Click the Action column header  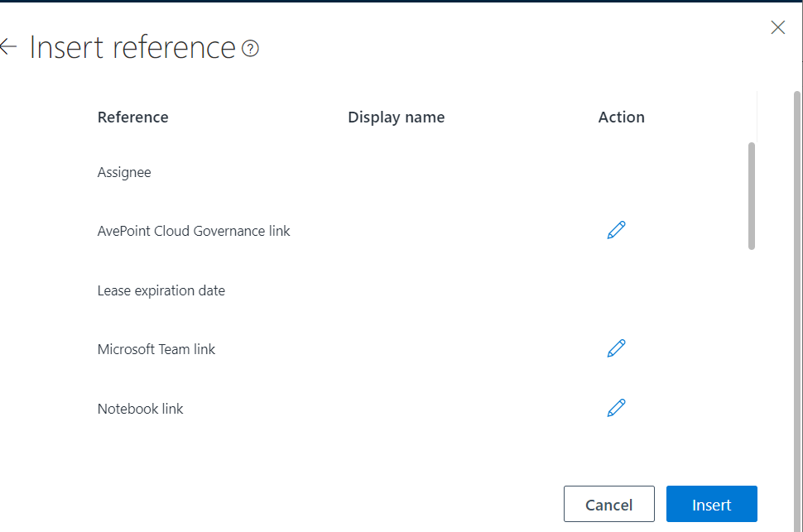[621, 117]
